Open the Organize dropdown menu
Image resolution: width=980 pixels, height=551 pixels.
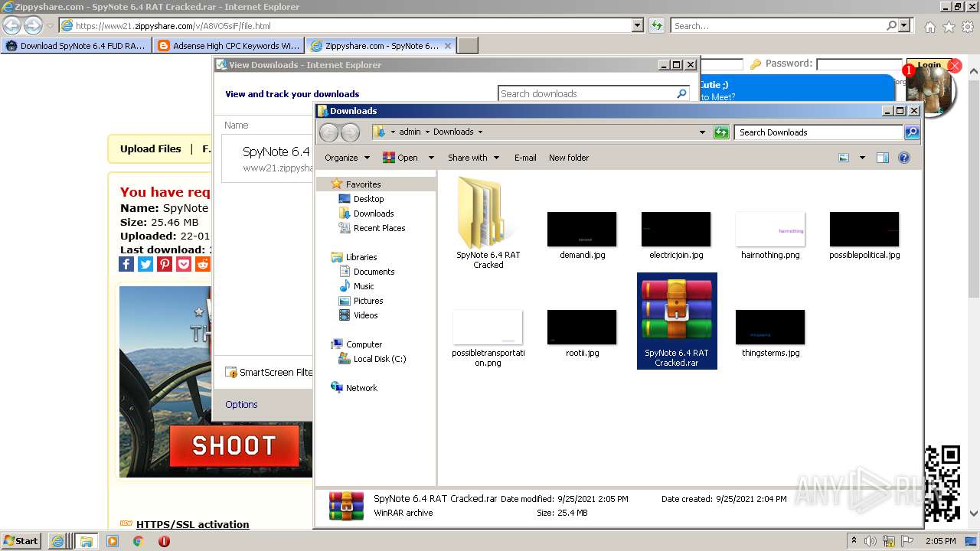(x=347, y=158)
